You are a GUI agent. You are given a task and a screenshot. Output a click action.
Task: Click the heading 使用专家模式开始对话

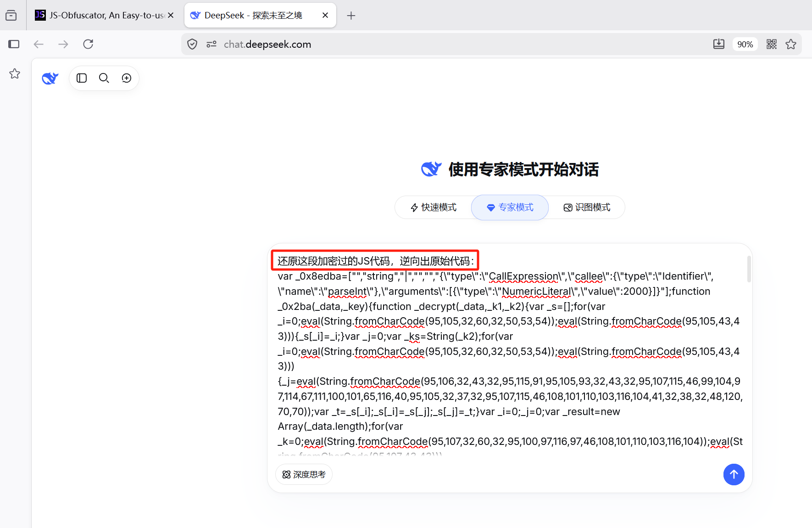pos(523,169)
